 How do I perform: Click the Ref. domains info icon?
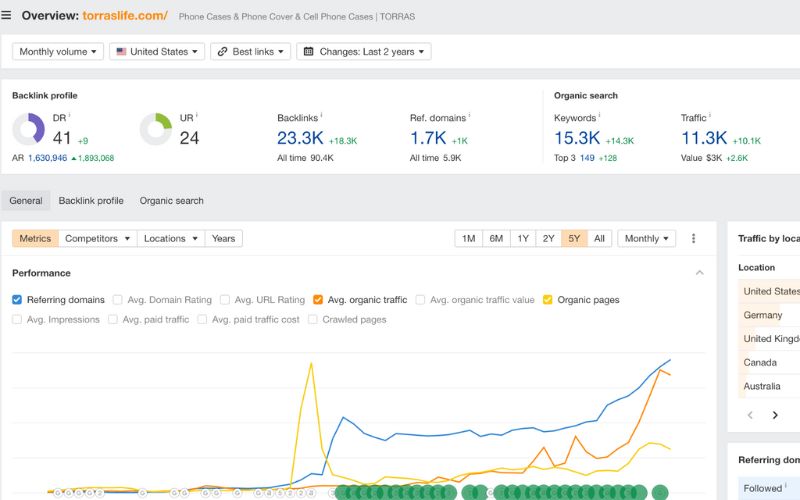tap(469, 115)
